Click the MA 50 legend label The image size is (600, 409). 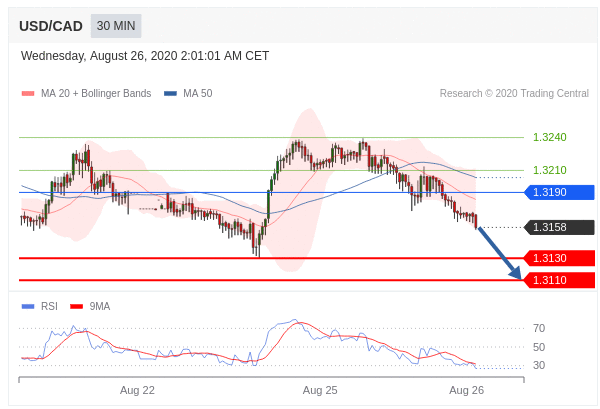[x=197, y=93]
